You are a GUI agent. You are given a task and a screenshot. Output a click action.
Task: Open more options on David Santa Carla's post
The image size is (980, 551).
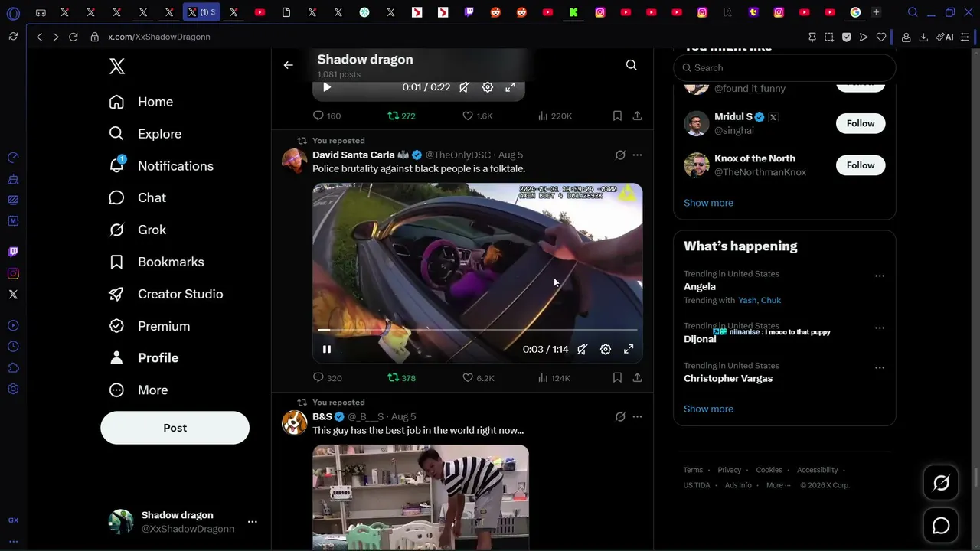tap(637, 155)
